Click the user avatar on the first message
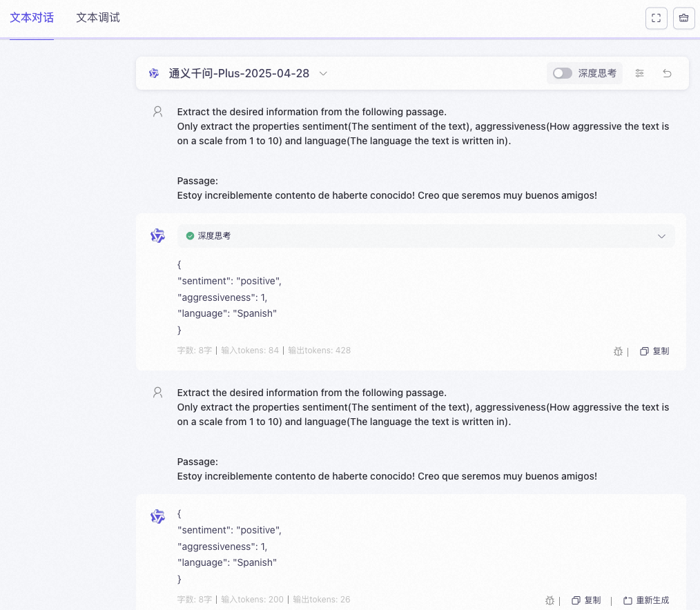Screen dimensions: 700x610 (157, 111)
